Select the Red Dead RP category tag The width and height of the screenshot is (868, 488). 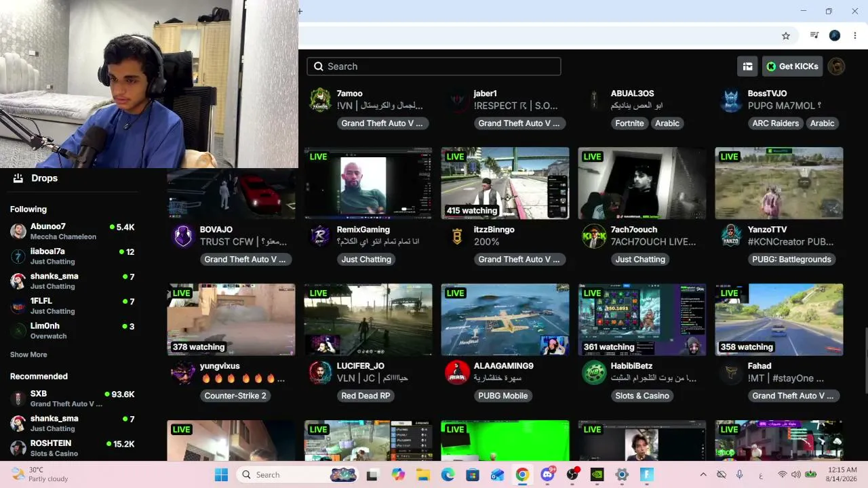click(x=366, y=396)
